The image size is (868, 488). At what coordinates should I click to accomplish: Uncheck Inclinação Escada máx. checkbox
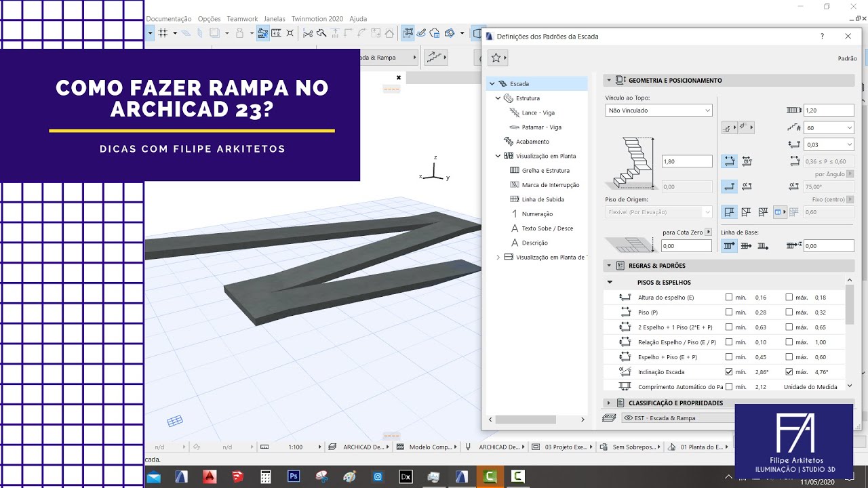(789, 372)
